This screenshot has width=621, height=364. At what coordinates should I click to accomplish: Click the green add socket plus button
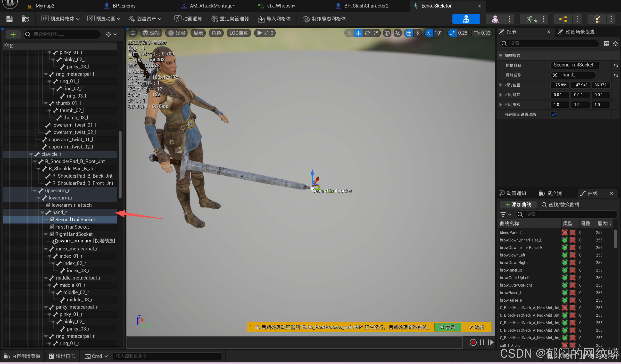coord(13,34)
